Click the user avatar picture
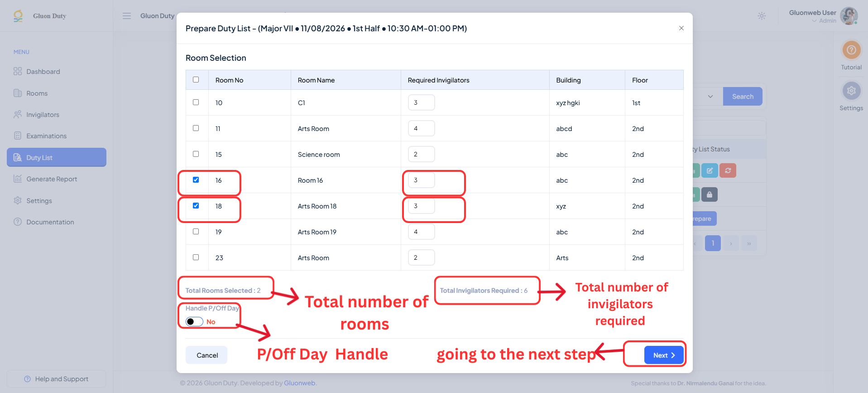The width and height of the screenshot is (868, 393). tap(849, 16)
